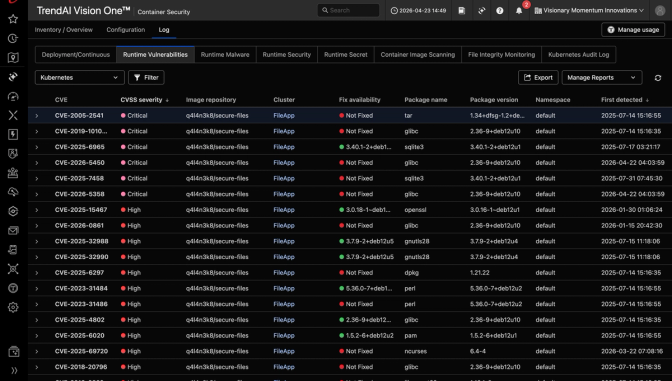Open the favorites star icon in sidebar

[x=13, y=19]
